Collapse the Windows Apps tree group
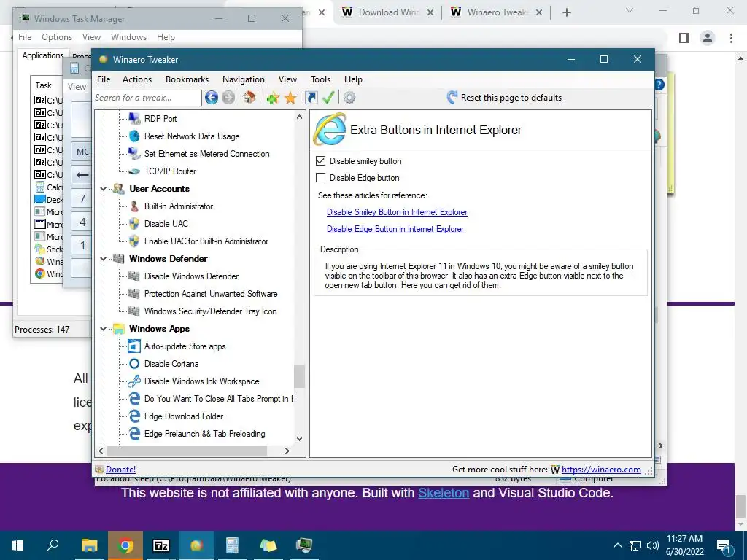 click(103, 329)
